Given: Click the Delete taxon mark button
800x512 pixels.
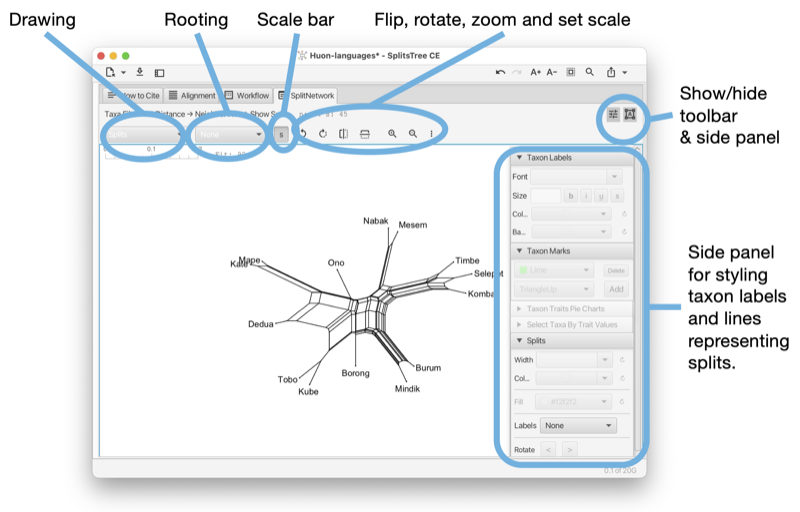Looking at the screenshot, I should coord(616,270).
